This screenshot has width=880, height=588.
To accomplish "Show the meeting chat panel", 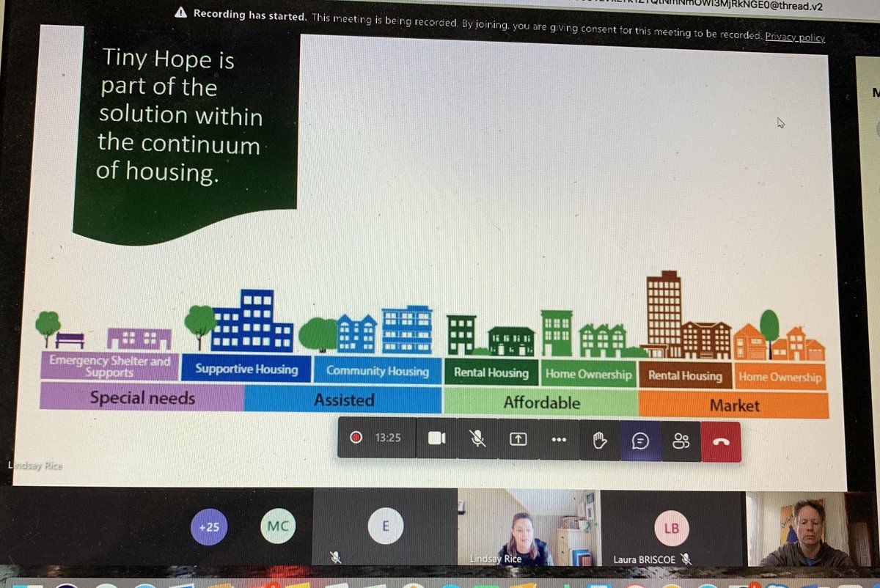I will (640, 440).
